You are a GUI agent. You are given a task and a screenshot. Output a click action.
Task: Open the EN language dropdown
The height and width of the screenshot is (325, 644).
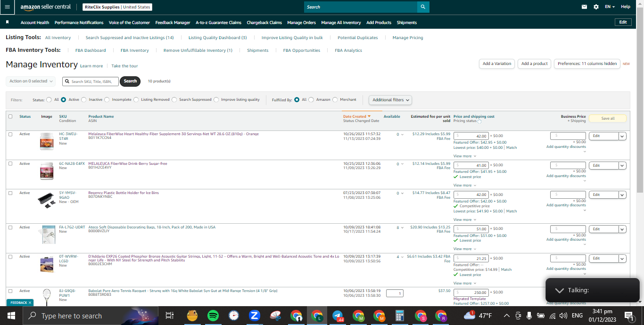click(610, 7)
